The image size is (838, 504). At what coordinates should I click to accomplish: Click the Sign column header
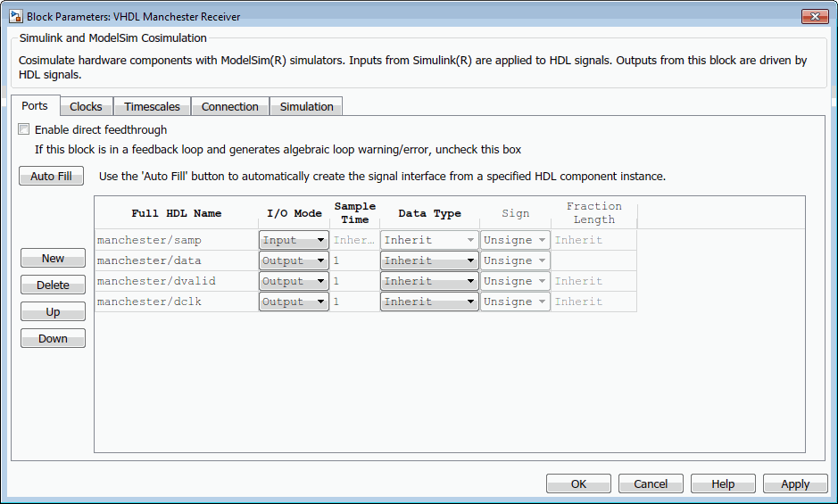pyautogui.click(x=515, y=212)
